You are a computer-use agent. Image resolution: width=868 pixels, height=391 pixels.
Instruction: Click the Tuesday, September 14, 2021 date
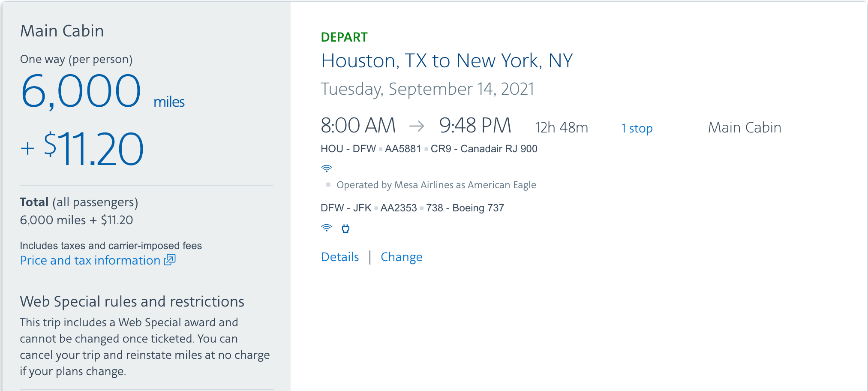click(x=427, y=89)
